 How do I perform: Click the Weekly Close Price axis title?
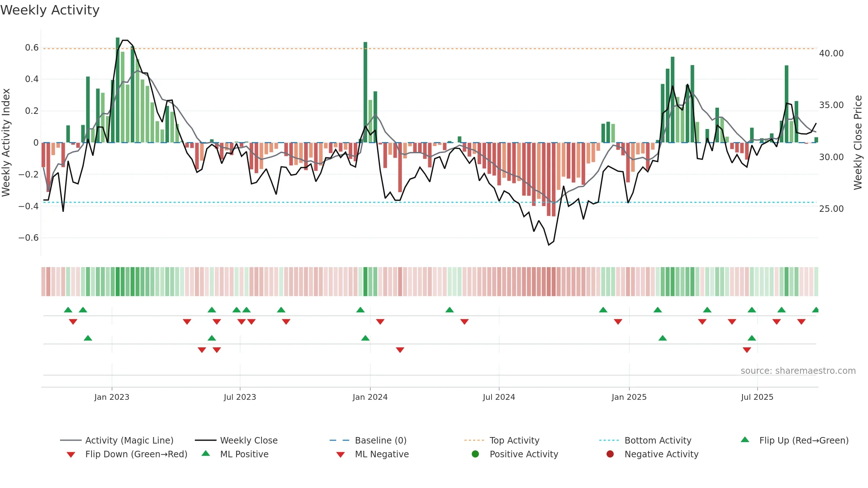858,142
